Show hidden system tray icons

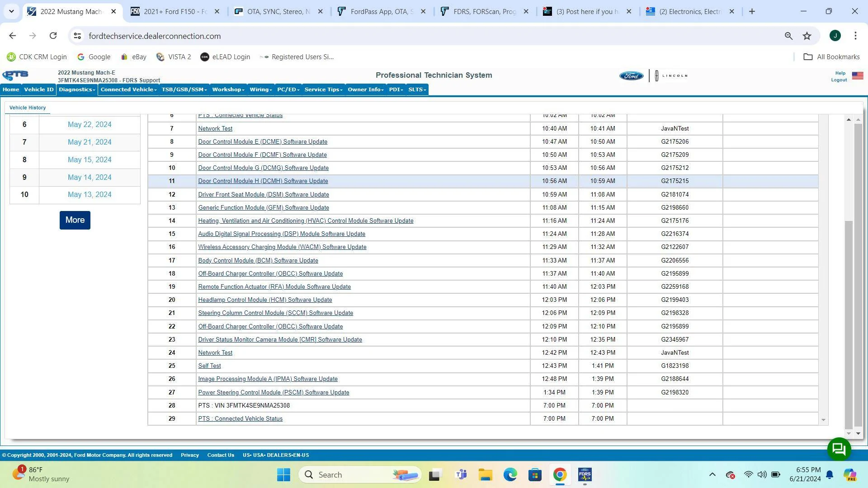click(x=712, y=474)
